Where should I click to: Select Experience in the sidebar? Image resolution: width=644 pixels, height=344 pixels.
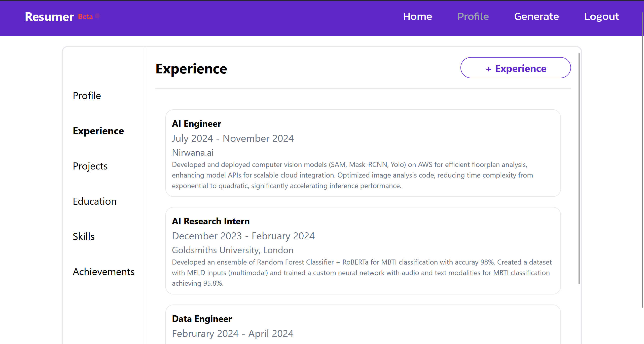[98, 131]
